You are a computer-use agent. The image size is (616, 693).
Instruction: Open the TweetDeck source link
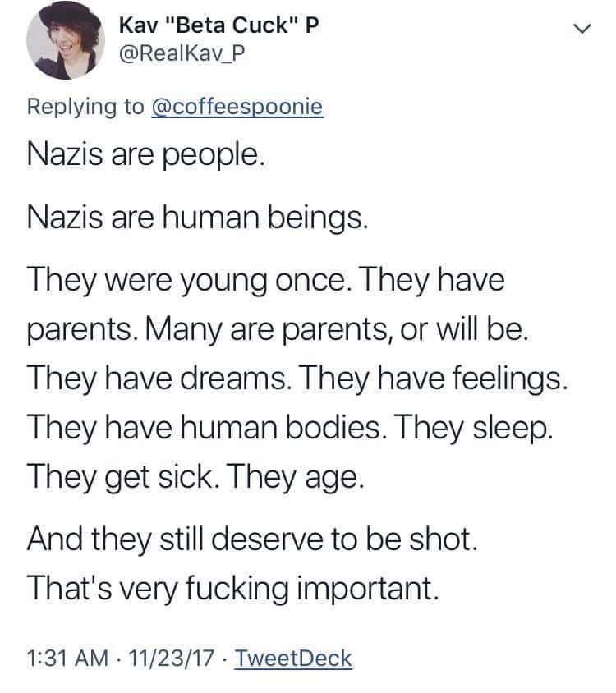pyautogui.click(x=293, y=658)
